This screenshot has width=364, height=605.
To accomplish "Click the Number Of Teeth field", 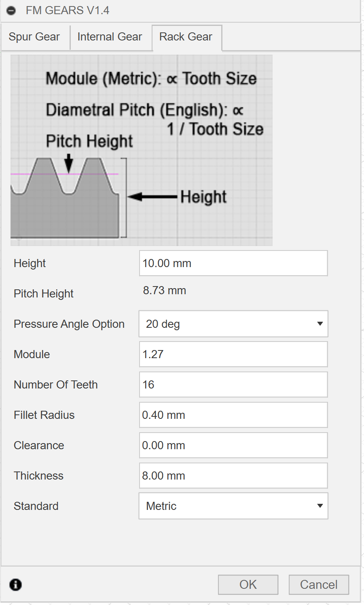I will (x=233, y=384).
